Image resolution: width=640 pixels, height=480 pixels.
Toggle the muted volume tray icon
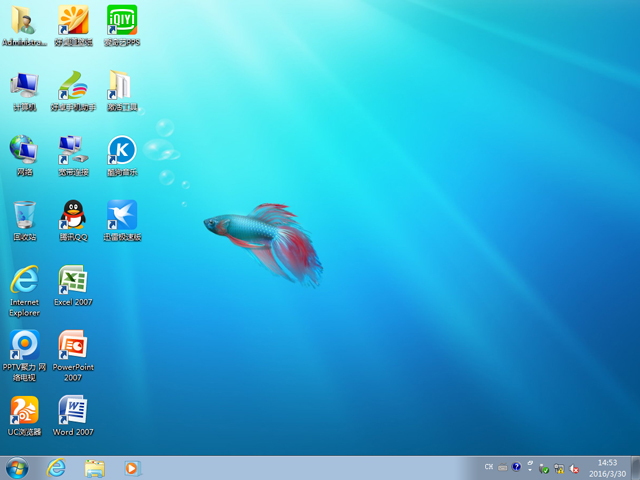click(575, 468)
